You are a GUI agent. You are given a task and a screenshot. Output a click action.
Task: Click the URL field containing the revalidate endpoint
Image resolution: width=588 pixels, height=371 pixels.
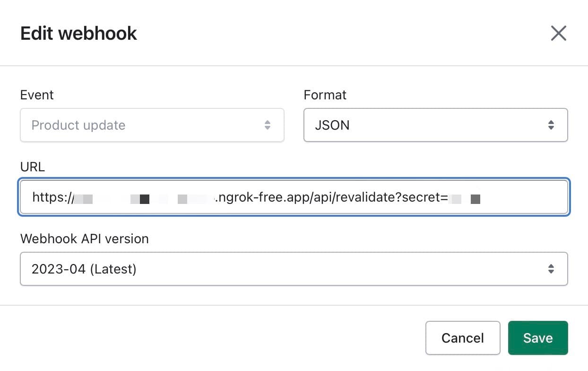(293, 197)
